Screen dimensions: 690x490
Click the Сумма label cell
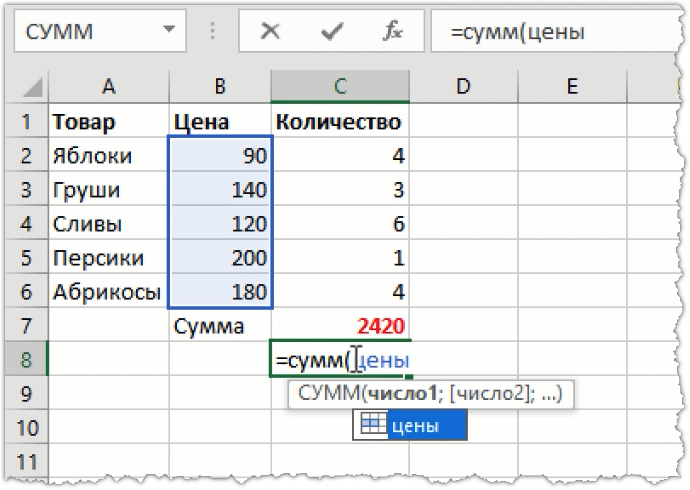pyautogui.click(x=220, y=325)
